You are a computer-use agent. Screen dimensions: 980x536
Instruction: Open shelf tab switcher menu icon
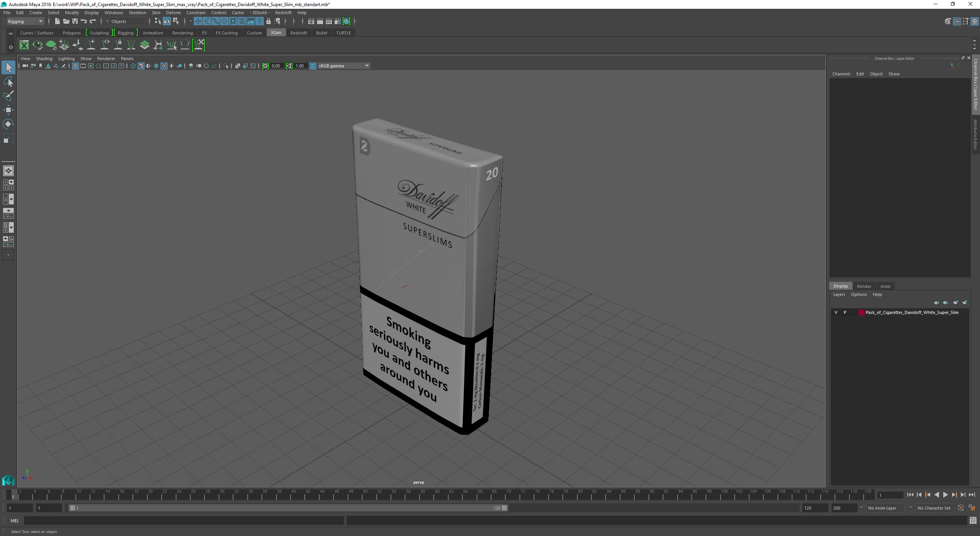pos(11,34)
